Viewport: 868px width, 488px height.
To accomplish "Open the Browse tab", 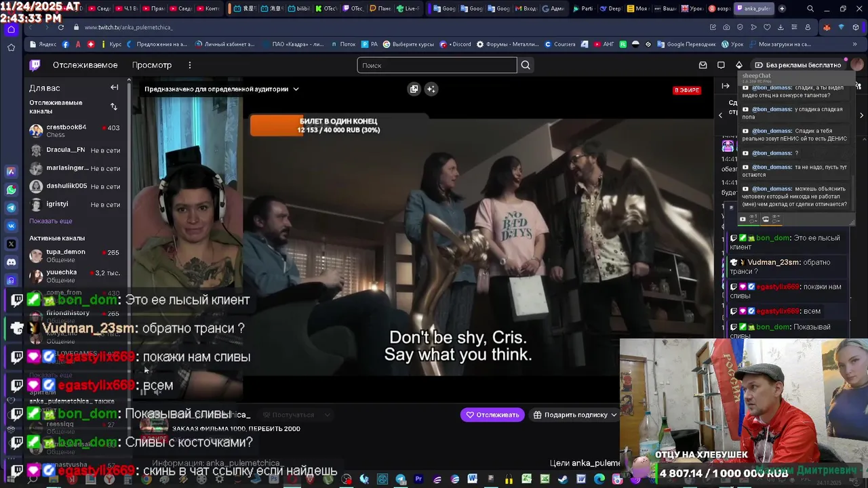I will pyautogui.click(x=152, y=65).
